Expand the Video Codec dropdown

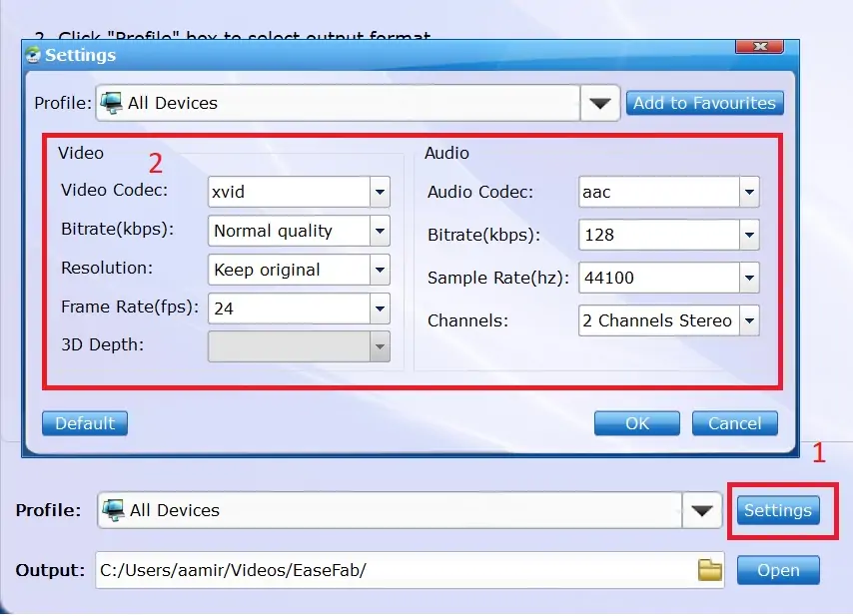380,192
